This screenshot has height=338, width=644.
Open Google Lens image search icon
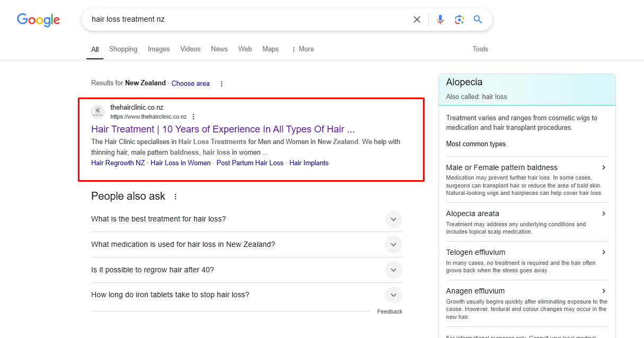[459, 20]
